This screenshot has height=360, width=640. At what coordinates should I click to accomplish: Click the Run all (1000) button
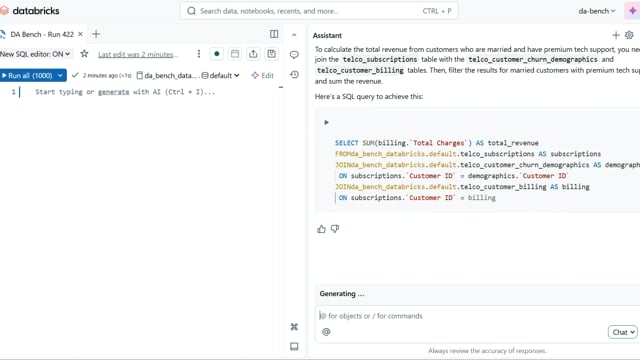click(27, 76)
